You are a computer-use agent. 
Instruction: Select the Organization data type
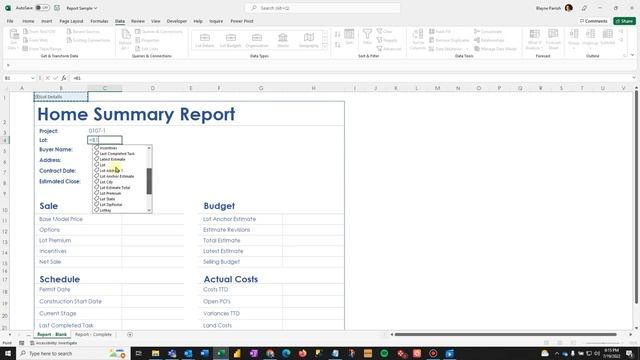(x=257, y=40)
